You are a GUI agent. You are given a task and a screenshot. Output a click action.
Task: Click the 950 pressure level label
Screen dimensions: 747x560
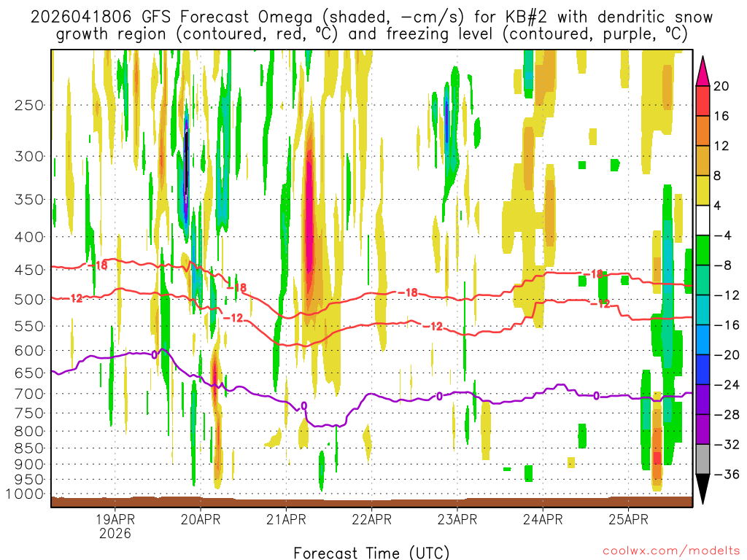point(29,480)
